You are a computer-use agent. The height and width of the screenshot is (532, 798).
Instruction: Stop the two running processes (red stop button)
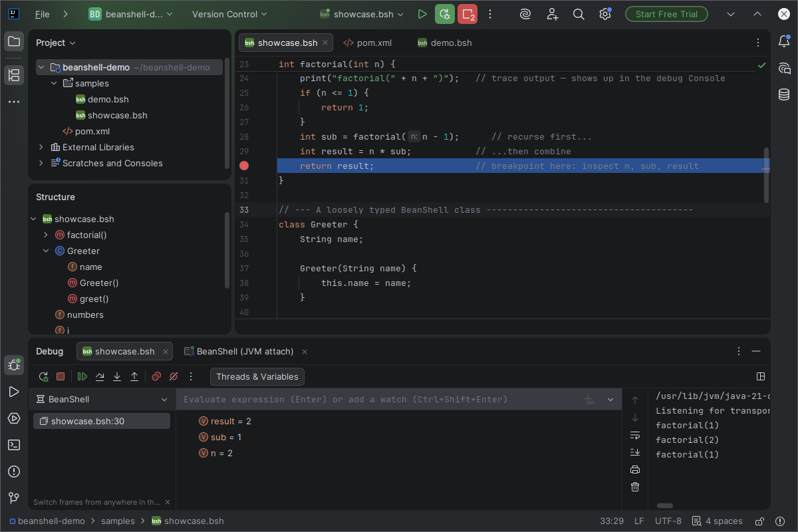[467, 14]
